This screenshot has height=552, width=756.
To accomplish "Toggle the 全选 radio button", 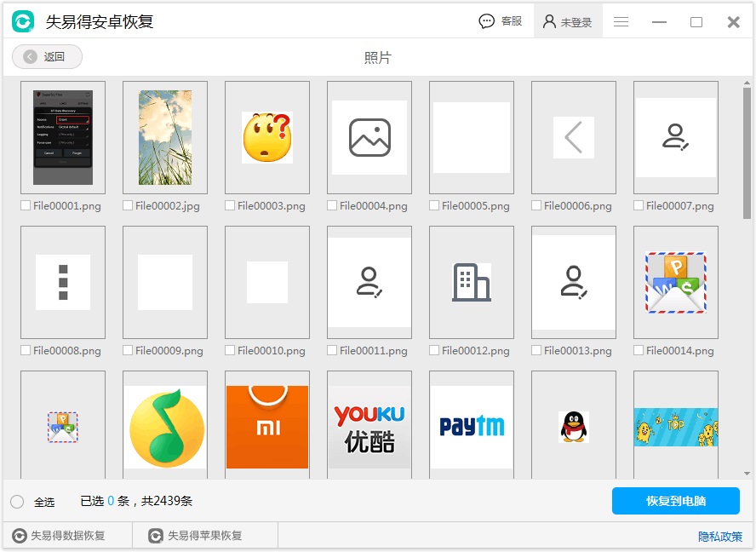I will 17,502.
